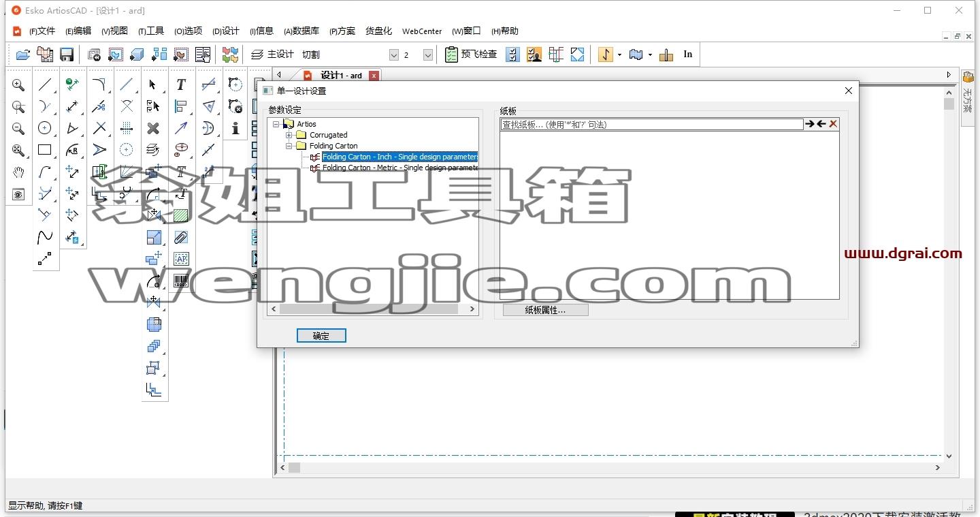The width and height of the screenshot is (980, 517).
Task: Clear board search with red X
Action: 834,124
